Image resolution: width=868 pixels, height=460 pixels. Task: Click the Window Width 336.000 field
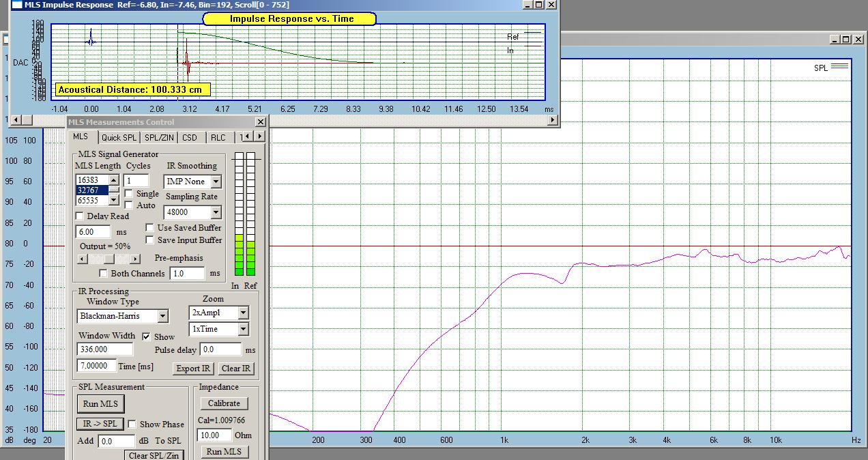pyautogui.click(x=105, y=349)
